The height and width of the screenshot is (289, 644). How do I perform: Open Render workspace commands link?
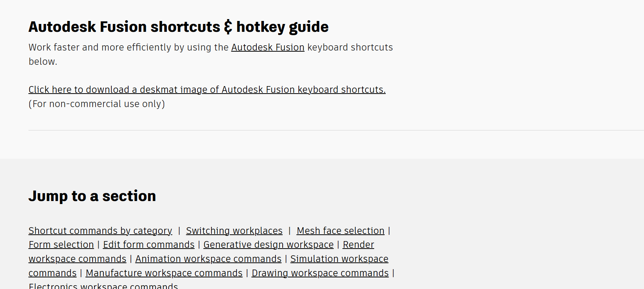point(358,245)
